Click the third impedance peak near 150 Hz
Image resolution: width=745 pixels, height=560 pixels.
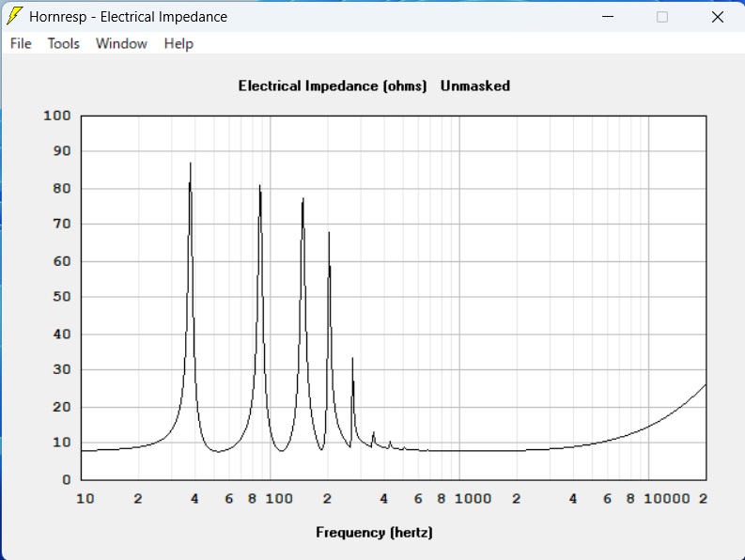(x=303, y=201)
